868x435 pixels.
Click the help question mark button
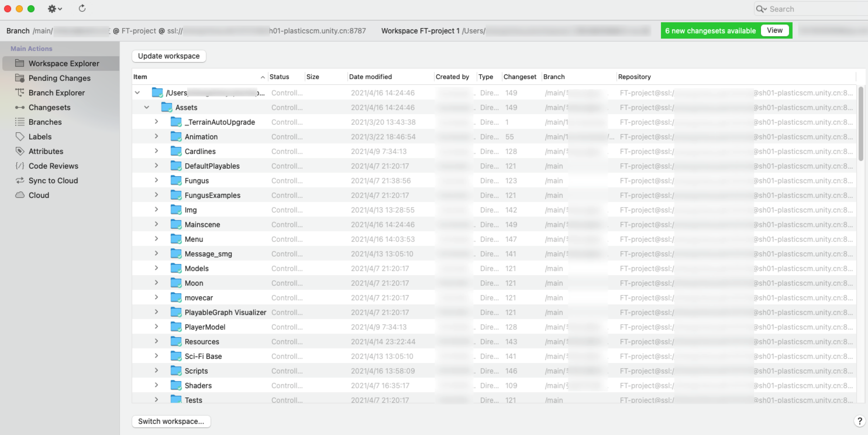coord(859,421)
